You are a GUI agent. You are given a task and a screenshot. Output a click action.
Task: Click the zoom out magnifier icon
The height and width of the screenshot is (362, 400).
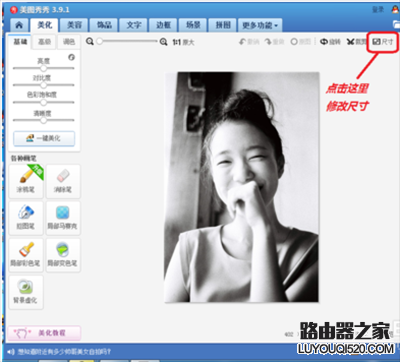(89, 42)
